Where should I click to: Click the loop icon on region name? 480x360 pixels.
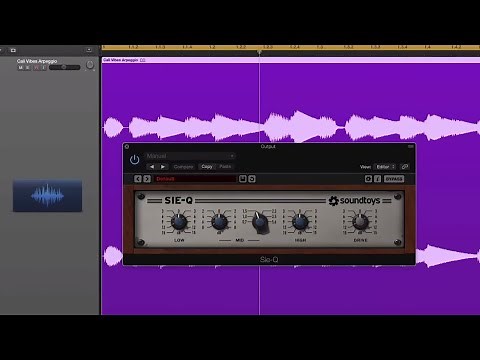(143, 60)
